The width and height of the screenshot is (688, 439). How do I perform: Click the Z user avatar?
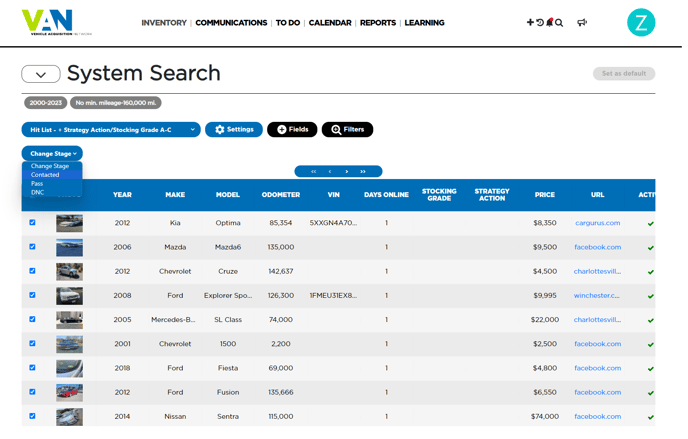(x=640, y=23)
